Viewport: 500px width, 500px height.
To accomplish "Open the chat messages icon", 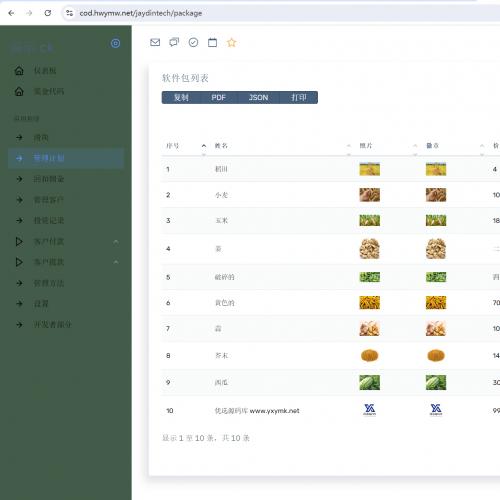I will tap(174, 42).
